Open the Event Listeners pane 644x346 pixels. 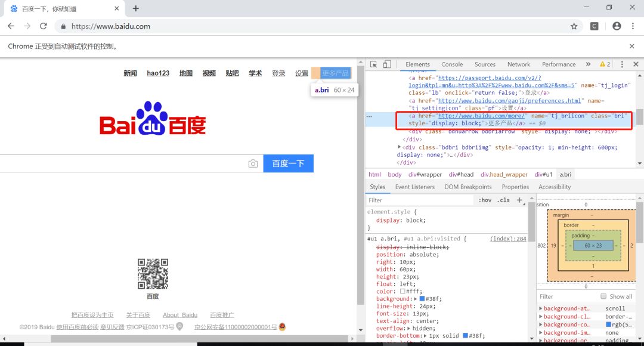[x=415, y=187]
